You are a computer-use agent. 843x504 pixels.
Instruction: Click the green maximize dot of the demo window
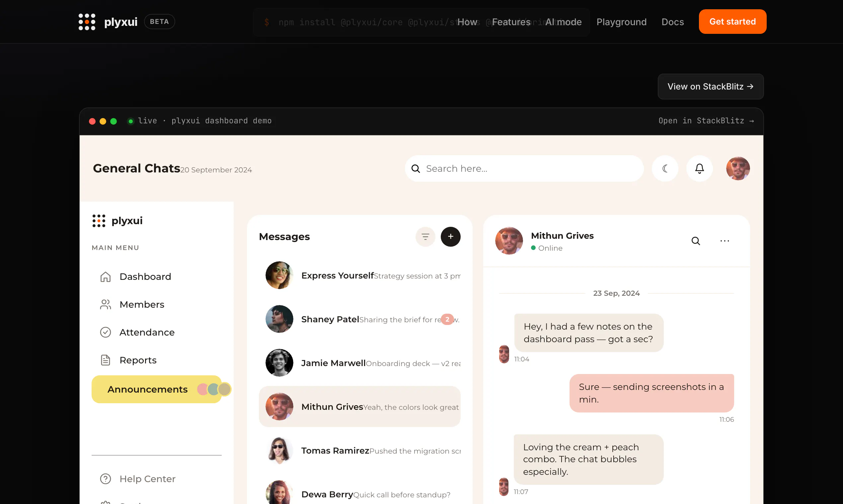point(114,121)
